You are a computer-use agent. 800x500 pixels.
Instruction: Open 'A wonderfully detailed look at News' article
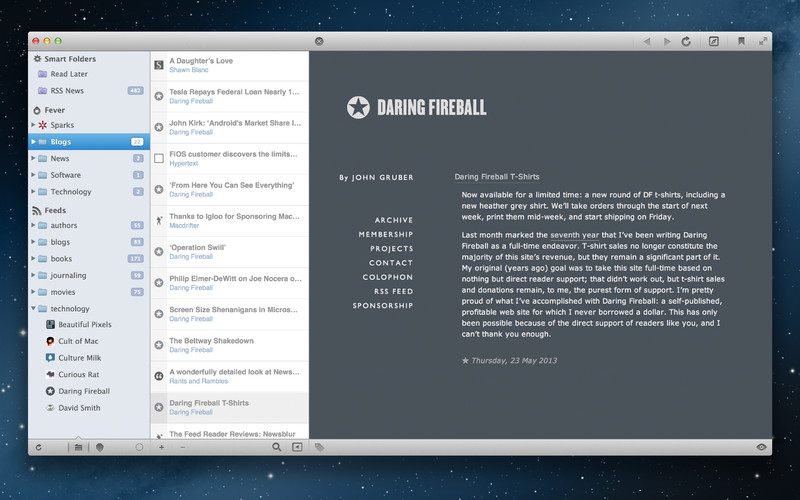tap(230, 377)
